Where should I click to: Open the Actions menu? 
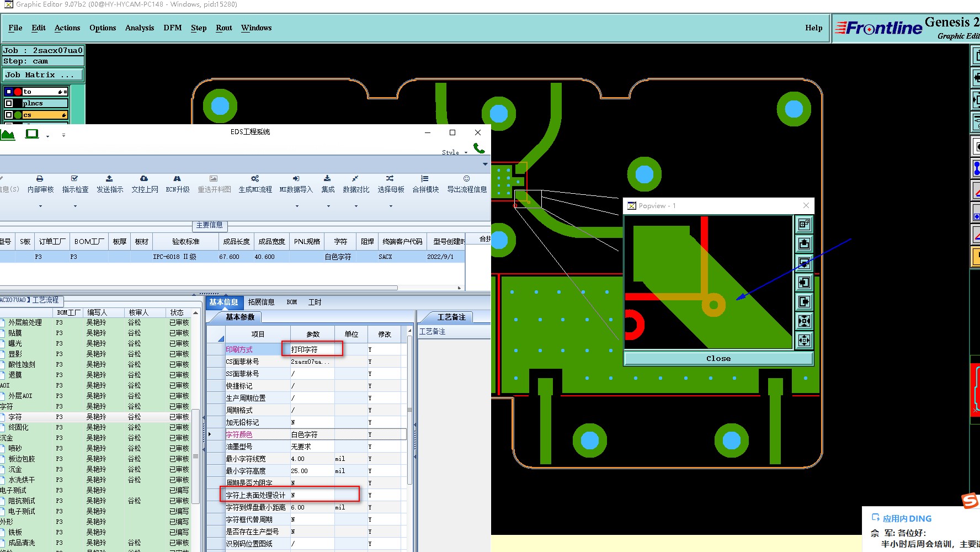tap(67, 28)
